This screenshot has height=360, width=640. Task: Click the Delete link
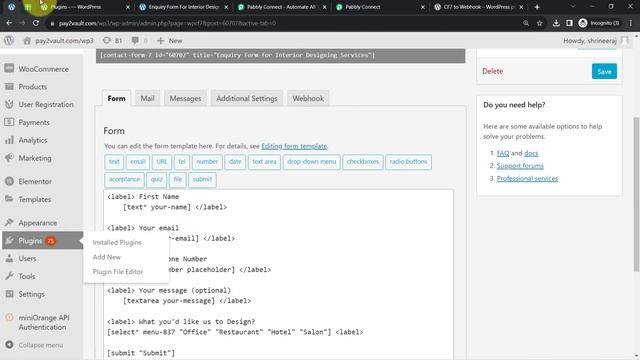[x=492, y=71]
